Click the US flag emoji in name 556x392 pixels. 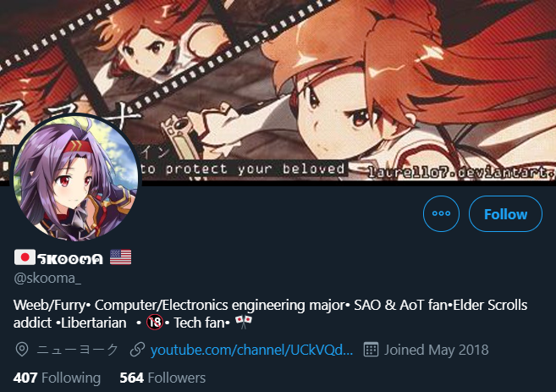click(x=120, y=257)
